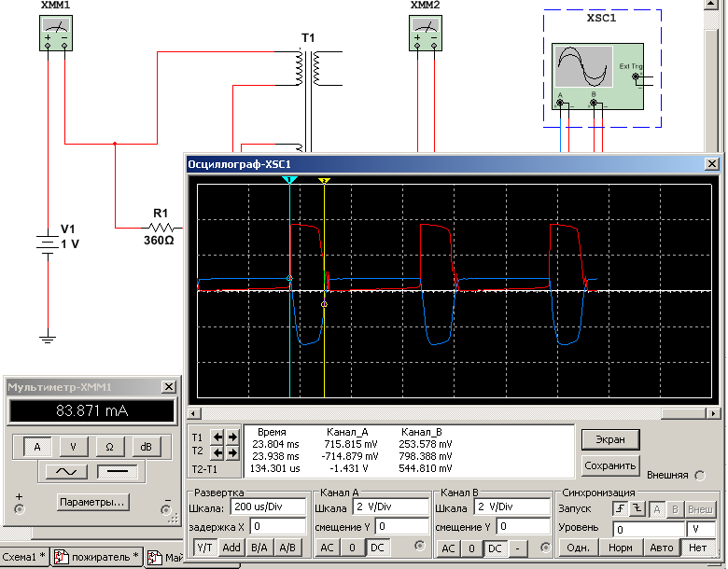Switch to the пожиратель tab
This screenshot has height=569, width=728.
(x=96, y=558)
